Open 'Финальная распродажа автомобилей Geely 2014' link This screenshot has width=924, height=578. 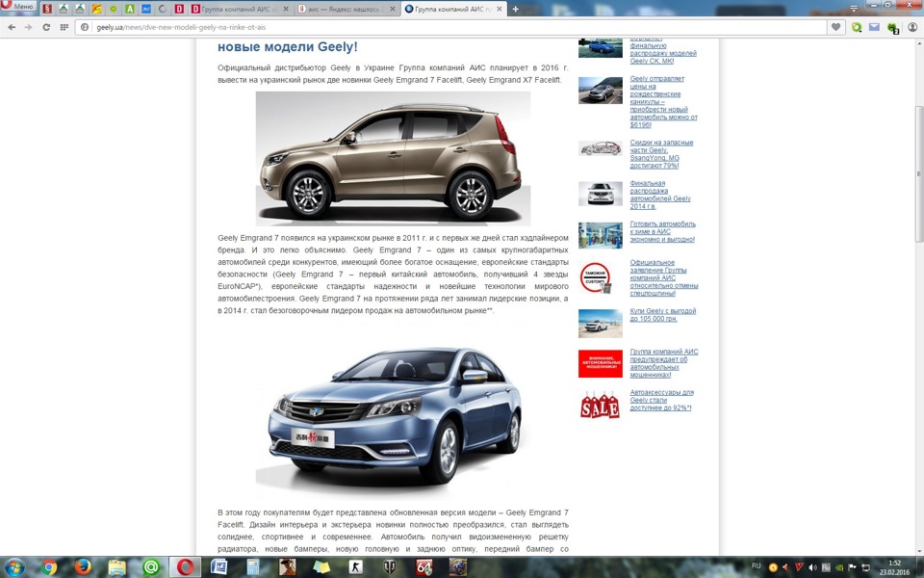[x=660, y=195]
